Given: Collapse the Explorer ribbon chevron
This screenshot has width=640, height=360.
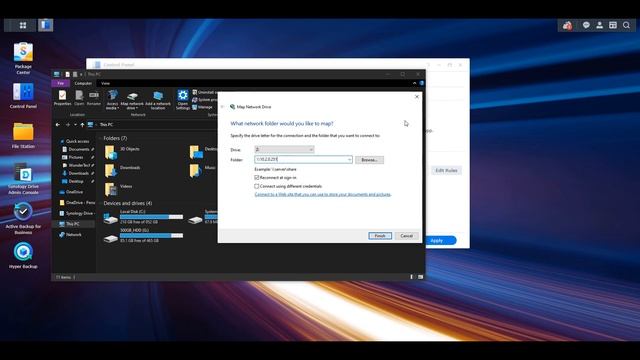Looking at the screenshot, I should coord(414,83).
